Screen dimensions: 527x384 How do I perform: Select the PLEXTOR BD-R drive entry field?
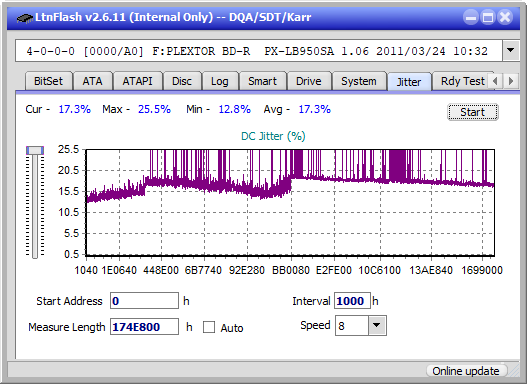pyautogui.click(x=259, y=51)
